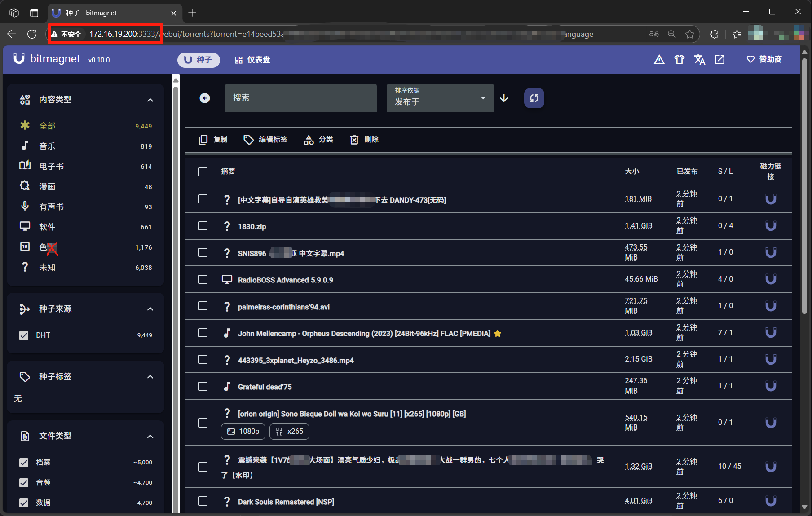Screen dimensions: 812x516
Task: Click the back arrow circle beside search
Action: [205, 98]
